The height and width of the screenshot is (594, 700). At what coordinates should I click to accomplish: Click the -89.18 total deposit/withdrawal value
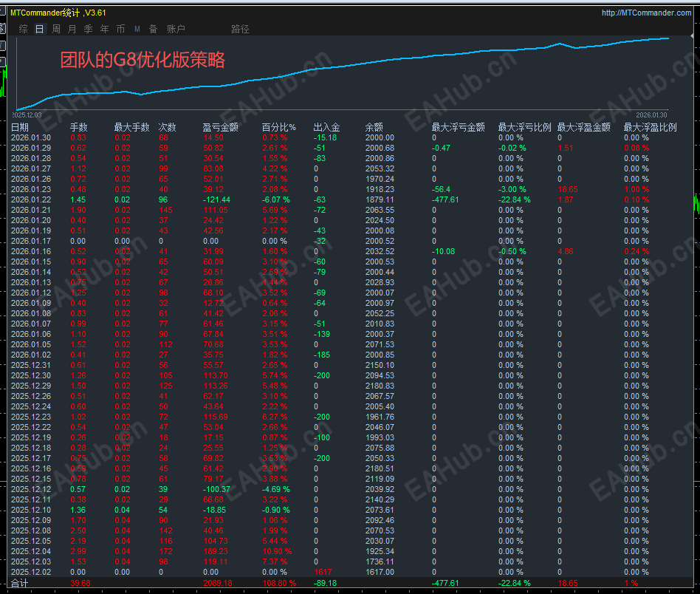(x=326, y=583)
